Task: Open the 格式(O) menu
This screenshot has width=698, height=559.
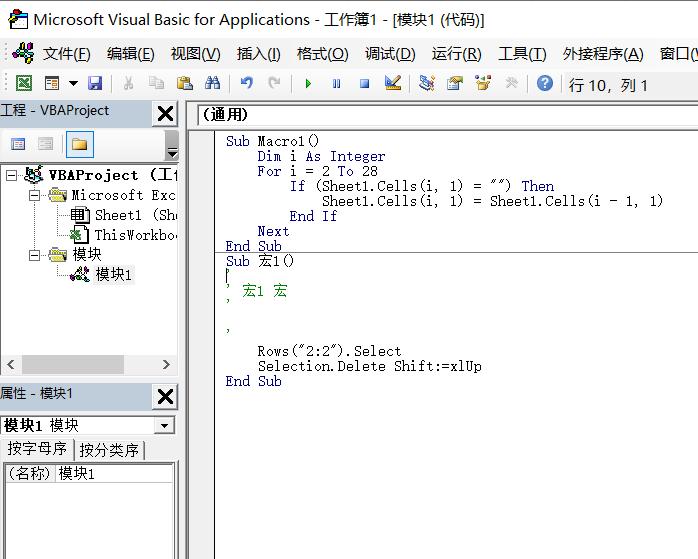Action: 323,54
